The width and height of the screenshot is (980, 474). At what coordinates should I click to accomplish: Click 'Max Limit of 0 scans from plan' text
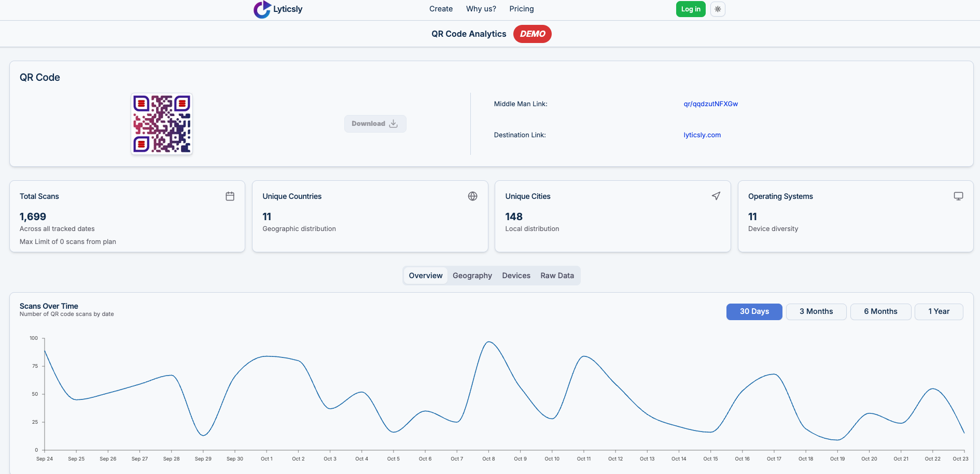click(68, 242)
